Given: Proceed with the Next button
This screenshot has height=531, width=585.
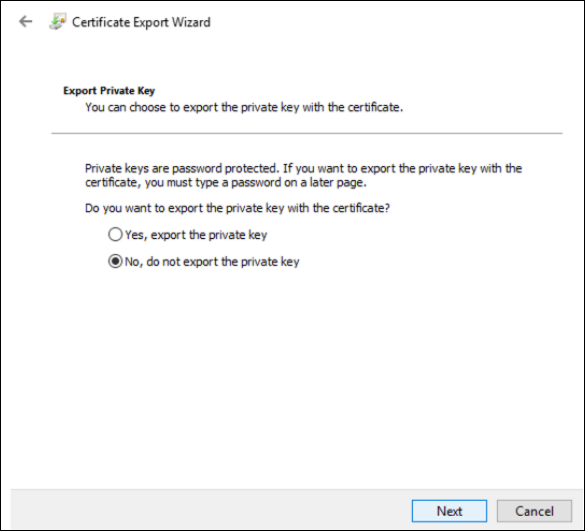Looking at the screenshot, I should [x=449, y=511].
